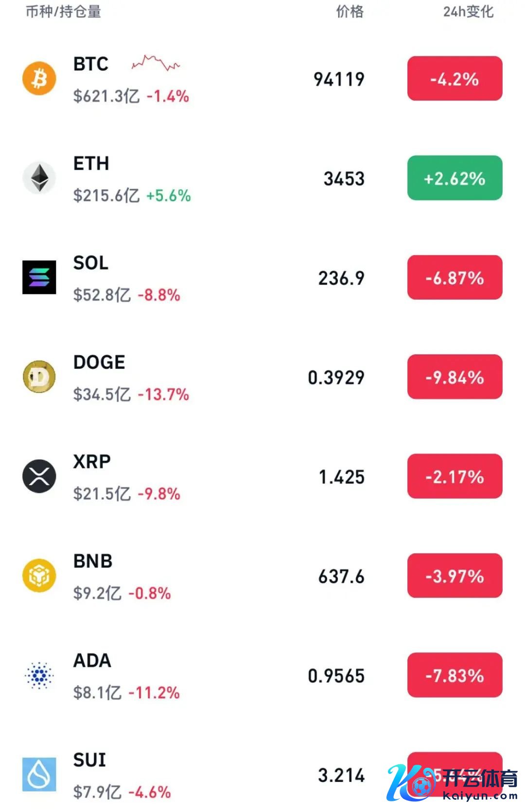Viewport: 525px width, 812px height.
Task: Click BTC's red -4.2% change button
Action: pos(455,79)
